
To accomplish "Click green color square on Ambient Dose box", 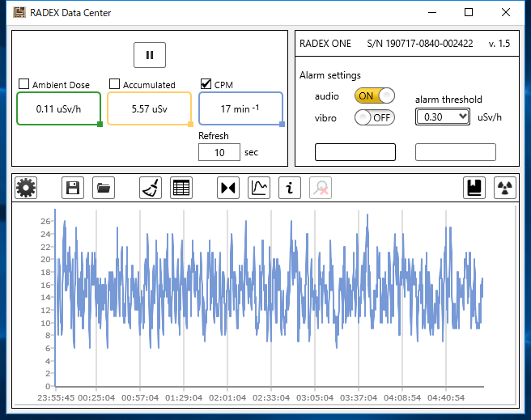I will point(100,124).
